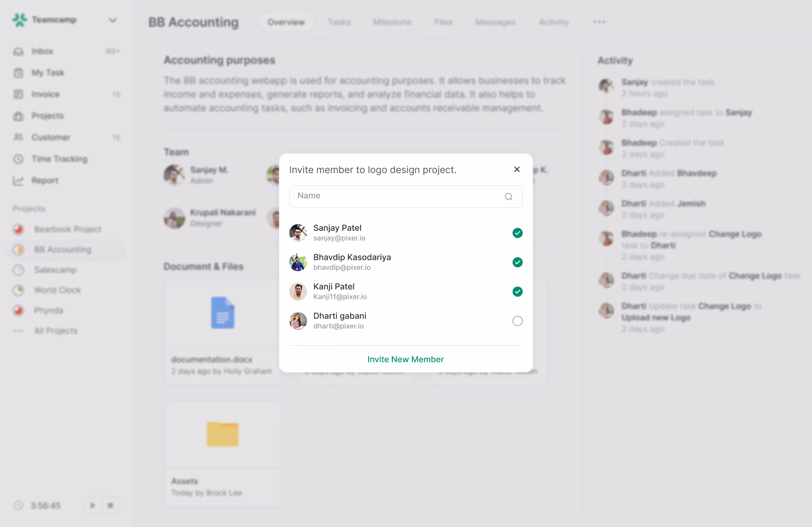
Task: Open Bearbook Project from project list
Action: (x=66, y=229)
